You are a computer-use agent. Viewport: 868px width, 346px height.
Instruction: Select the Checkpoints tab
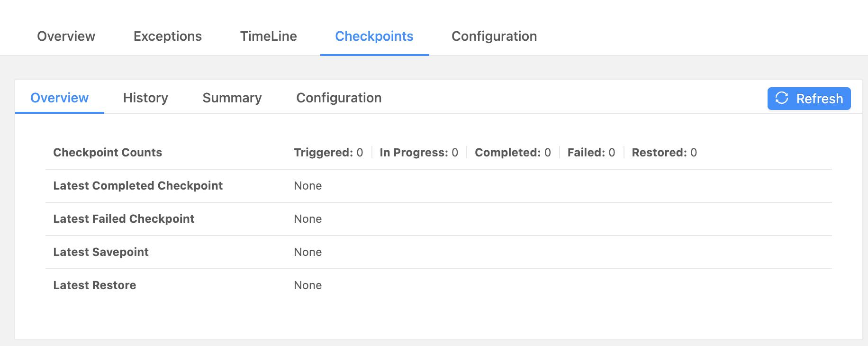coord(374,36)
